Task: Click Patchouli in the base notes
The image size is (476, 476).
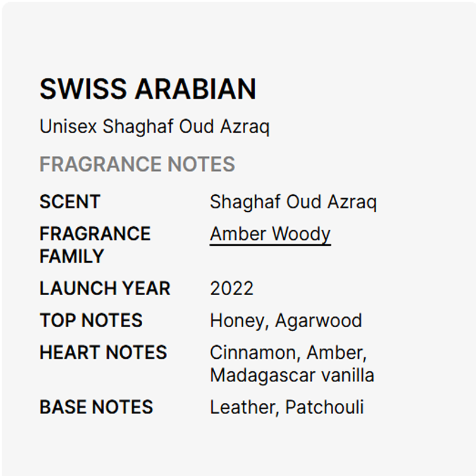Action: click(x=324, y=408)
